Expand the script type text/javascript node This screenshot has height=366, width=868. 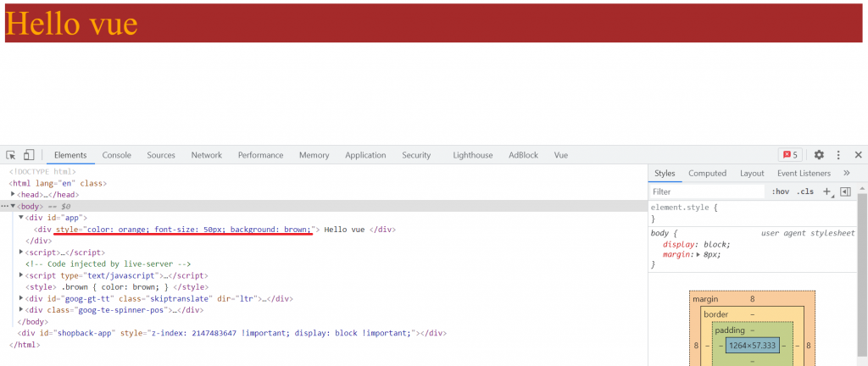[21, 274]
